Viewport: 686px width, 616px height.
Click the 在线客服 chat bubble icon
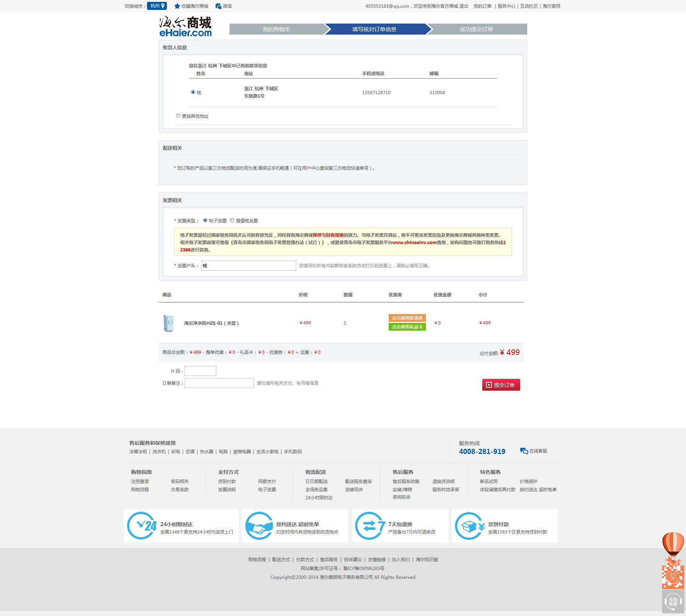[x=524, y=451]
